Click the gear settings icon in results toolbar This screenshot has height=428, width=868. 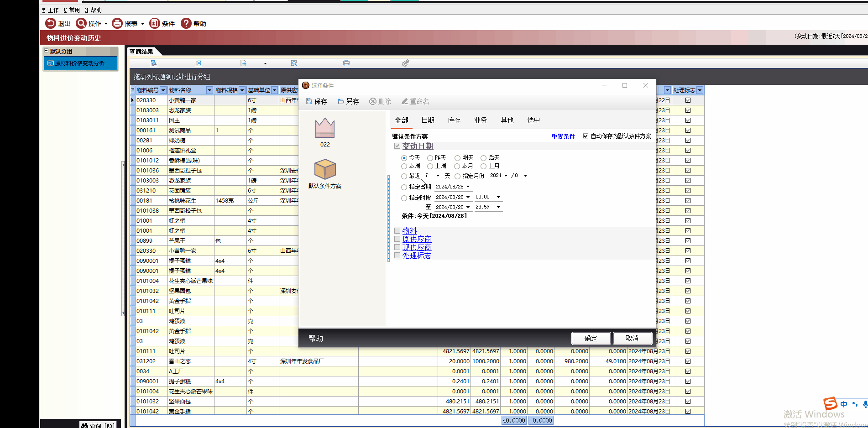pos(405,63)
